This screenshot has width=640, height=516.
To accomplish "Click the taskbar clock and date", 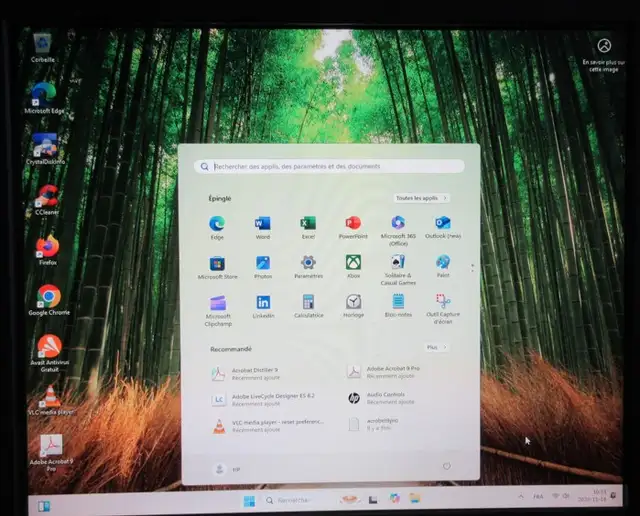I will (x=592, y=496).
